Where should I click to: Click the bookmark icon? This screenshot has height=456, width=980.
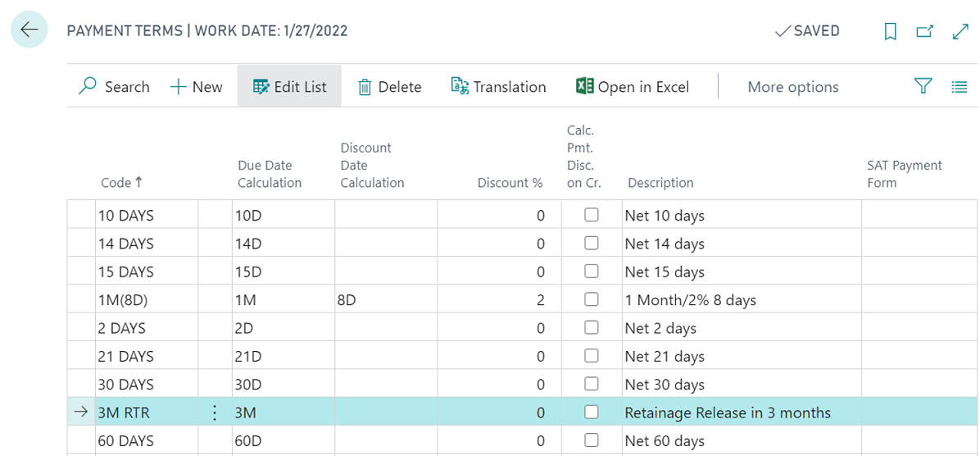(x=891, y=31)
